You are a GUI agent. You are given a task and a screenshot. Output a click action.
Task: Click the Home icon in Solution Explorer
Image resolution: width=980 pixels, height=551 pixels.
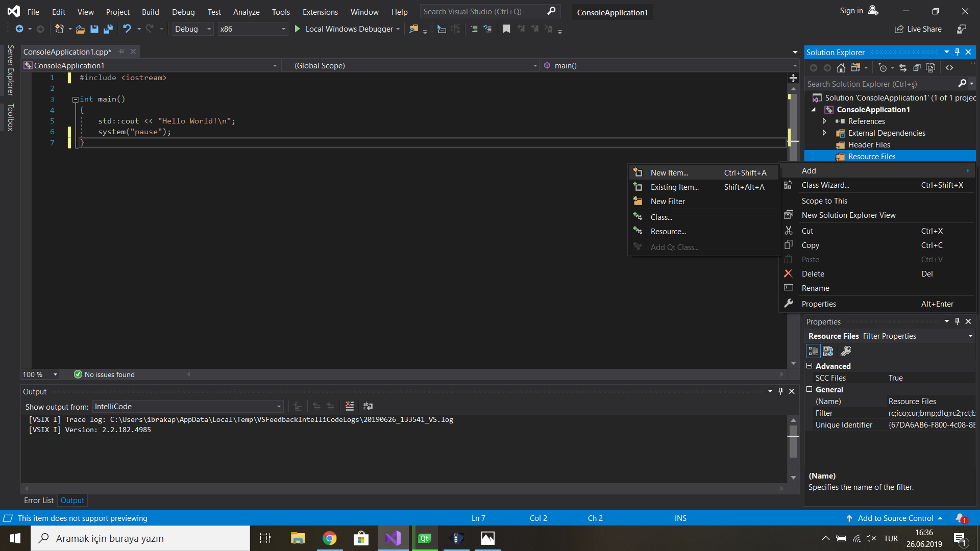tap(841, 67)
